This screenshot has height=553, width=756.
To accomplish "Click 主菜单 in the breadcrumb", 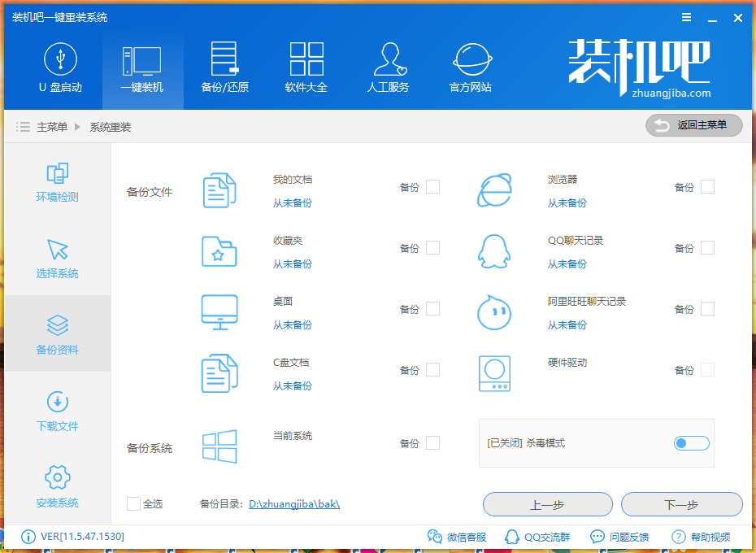I will pyautogui.click(x=52, y=126).
